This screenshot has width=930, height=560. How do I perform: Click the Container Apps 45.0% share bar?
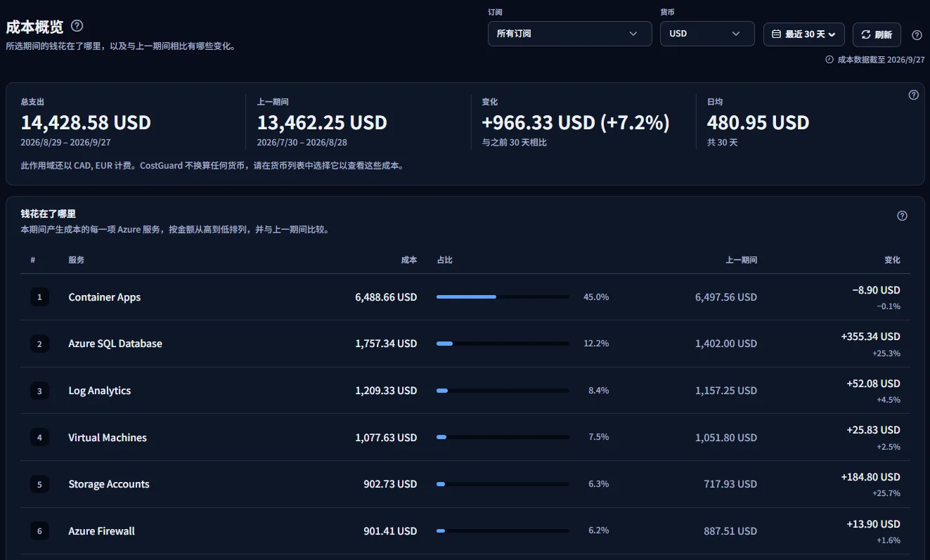503,297
